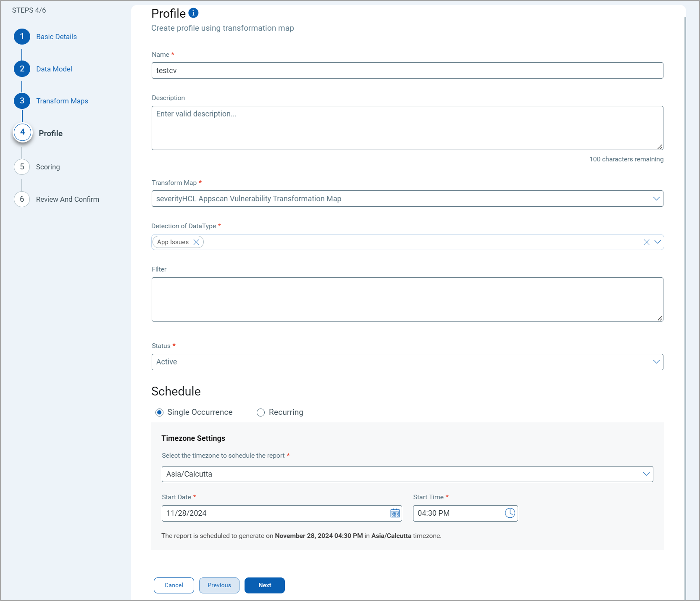Select Single Occurrence schedule option

point(159,412)
